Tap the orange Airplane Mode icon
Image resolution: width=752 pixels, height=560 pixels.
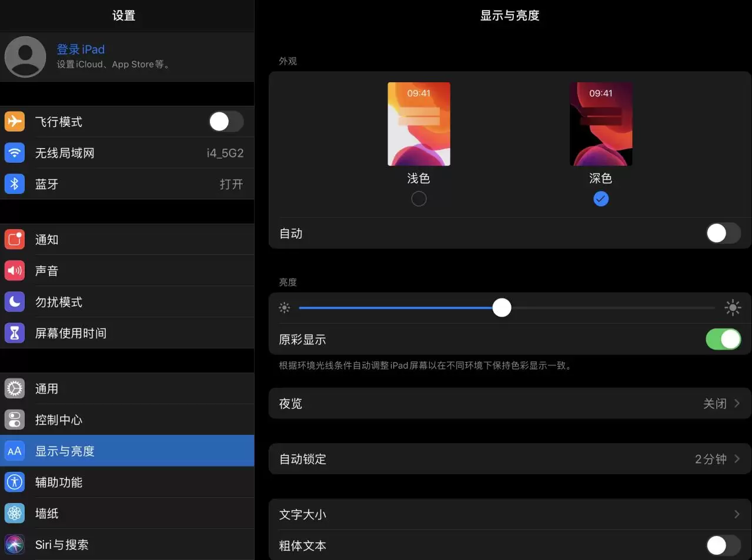click(x=15, y=122)
